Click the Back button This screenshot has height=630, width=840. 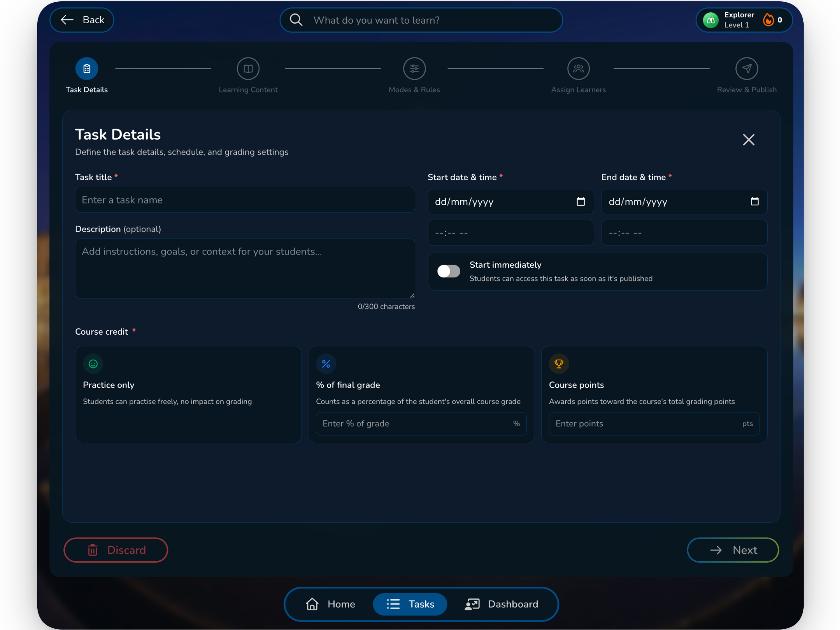(82, 20)
